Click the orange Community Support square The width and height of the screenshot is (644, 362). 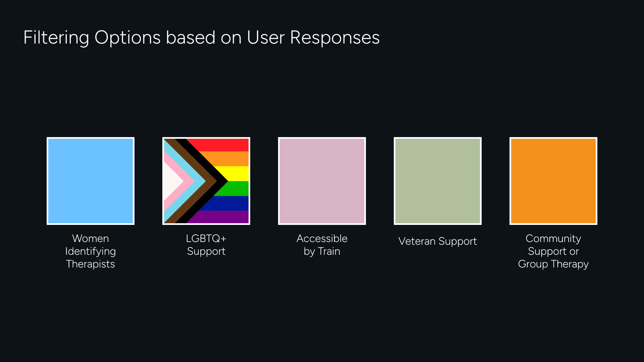coord(553,181)
